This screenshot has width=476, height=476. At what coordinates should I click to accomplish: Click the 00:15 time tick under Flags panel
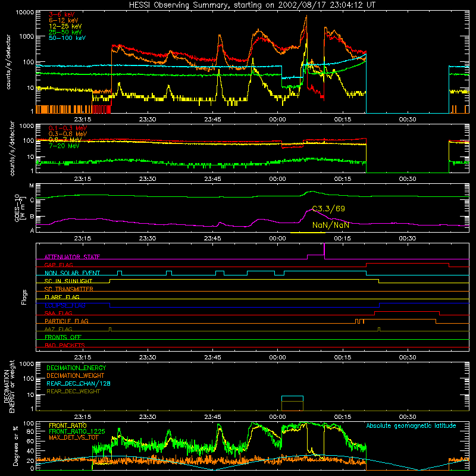pos(343,358)
